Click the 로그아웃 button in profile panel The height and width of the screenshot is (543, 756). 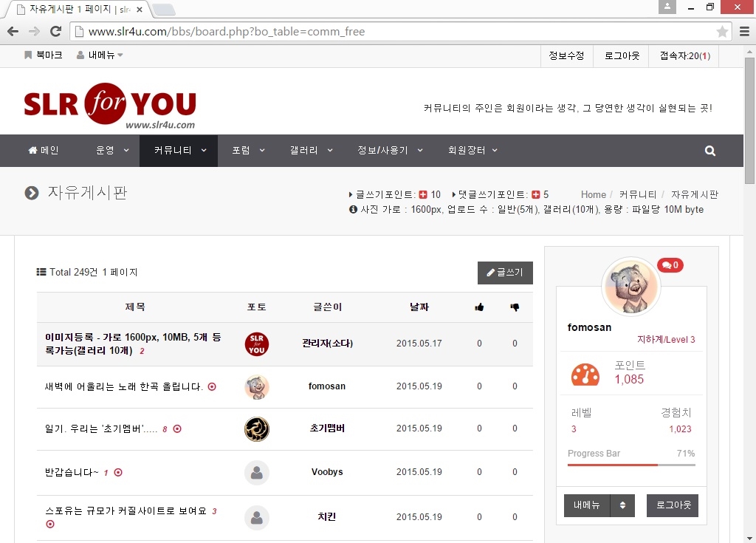673,505
